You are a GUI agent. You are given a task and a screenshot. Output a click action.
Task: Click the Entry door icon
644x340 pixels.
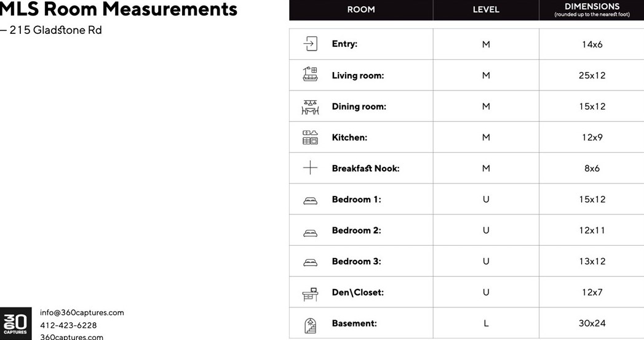(x=311, y=44)
